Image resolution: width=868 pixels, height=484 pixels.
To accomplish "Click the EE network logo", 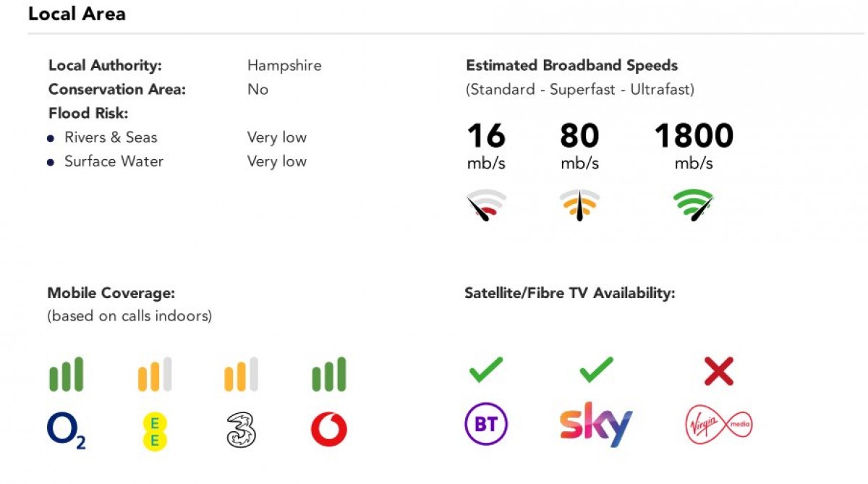I will click(154, 430).
